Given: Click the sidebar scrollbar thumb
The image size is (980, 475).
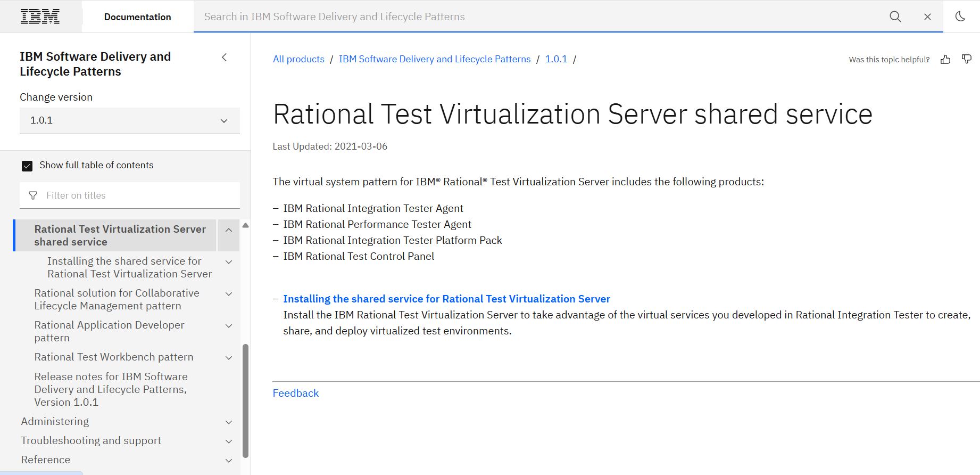Looking at the screenshot, I should (245, 400).
